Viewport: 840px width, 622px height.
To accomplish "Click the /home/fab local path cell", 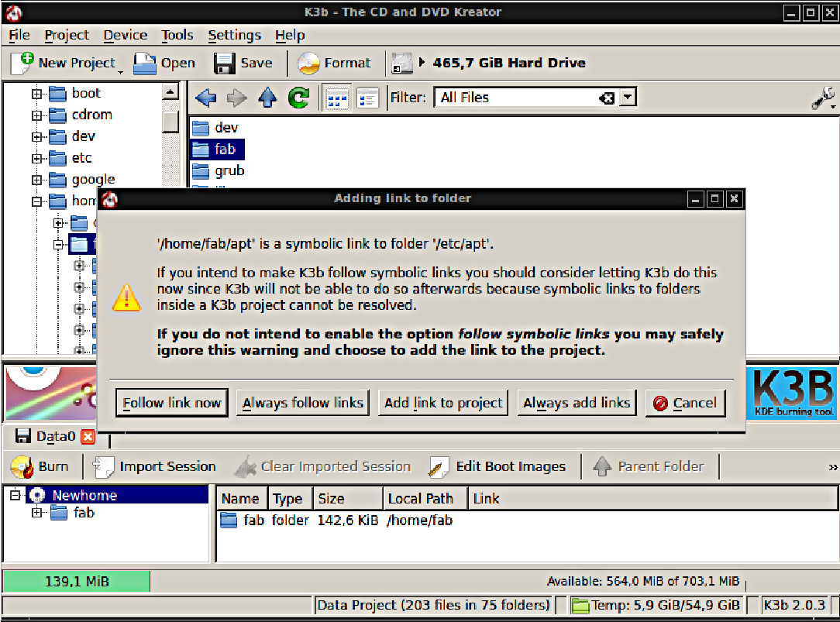I will (419, 521).
